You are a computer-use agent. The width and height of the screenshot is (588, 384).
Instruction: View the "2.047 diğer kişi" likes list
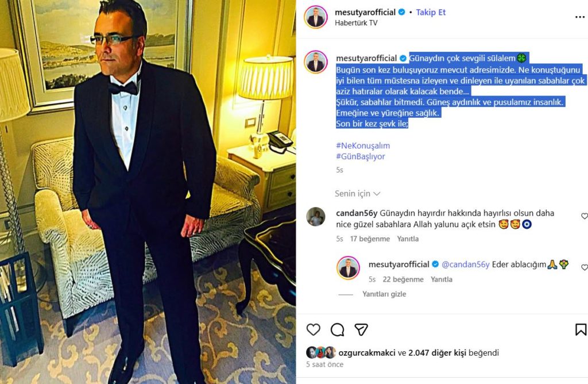[x=437, y=353]
